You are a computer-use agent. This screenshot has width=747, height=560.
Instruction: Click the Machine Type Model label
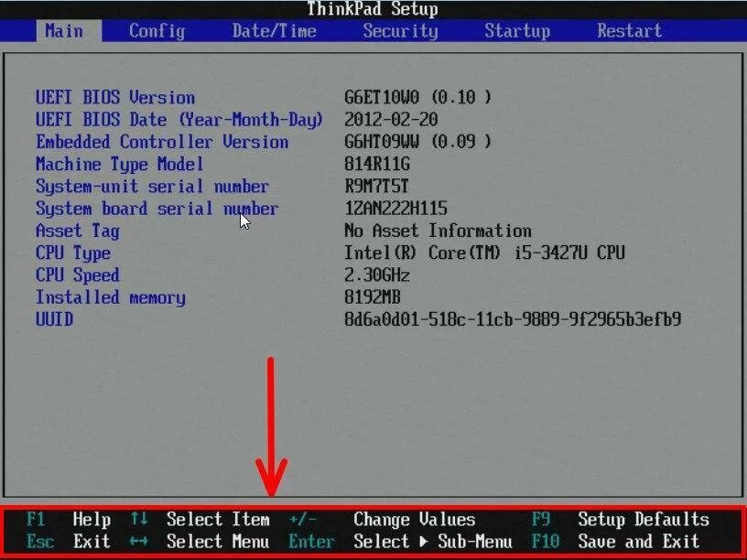coord(120,165)
